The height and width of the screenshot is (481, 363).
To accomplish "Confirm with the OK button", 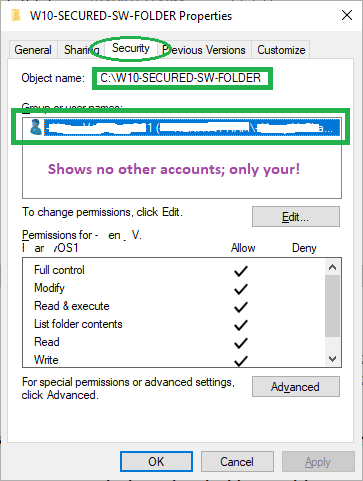I will pyautogui.click(x=156, y=462).
